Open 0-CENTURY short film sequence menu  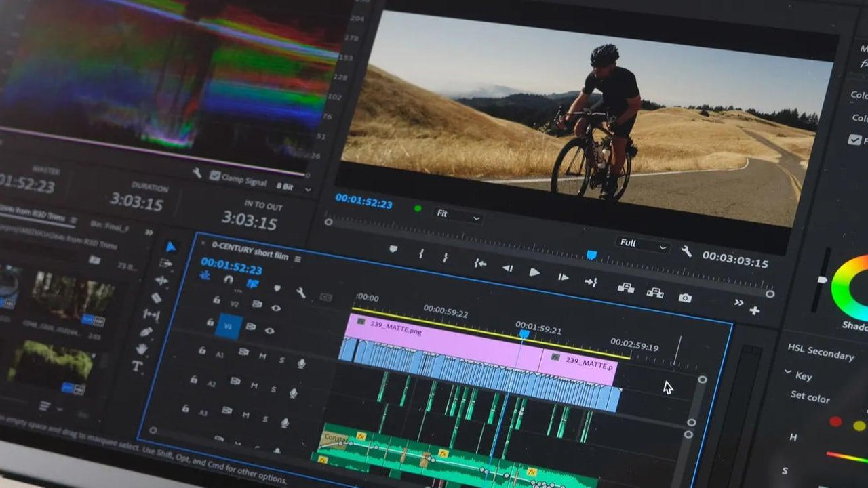(x=298, y=258)
